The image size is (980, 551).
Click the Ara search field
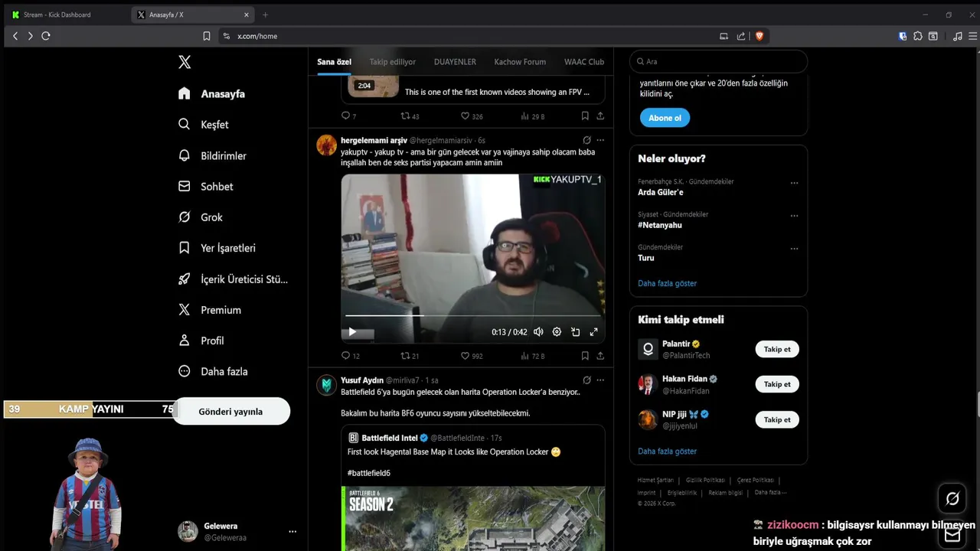pyautogui.click(x=718, y=61)
